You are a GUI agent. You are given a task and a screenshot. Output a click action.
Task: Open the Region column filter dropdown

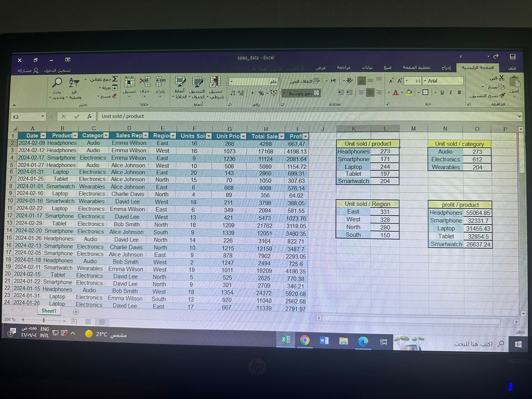173,136
